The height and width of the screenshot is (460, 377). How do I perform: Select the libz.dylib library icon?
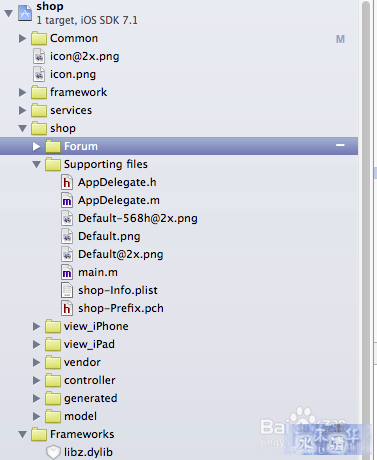[x=53, y=452]
